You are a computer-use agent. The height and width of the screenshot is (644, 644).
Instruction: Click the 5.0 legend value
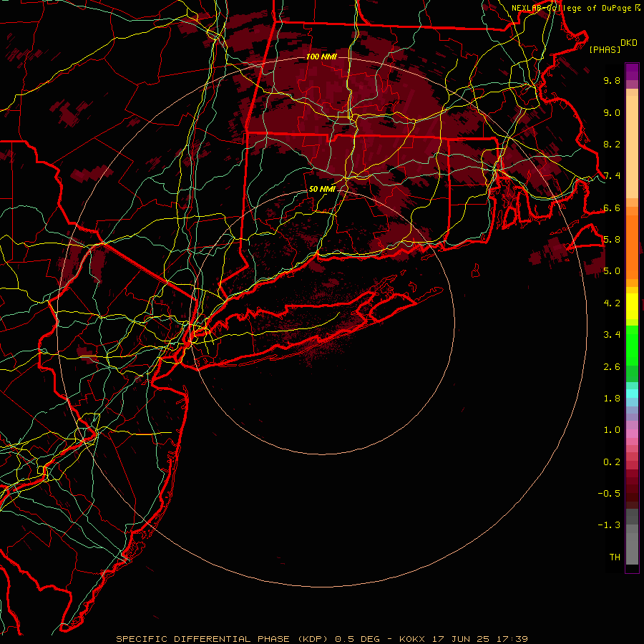click(612, 271)
